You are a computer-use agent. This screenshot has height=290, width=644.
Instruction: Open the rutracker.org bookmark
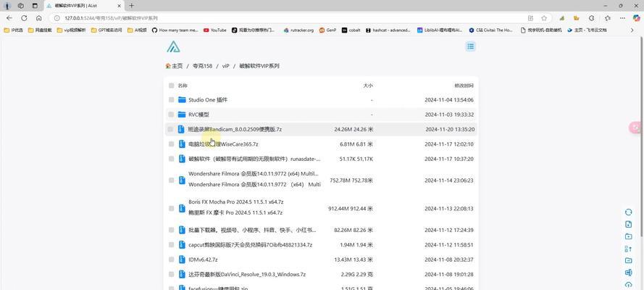(x=298, y=30)
